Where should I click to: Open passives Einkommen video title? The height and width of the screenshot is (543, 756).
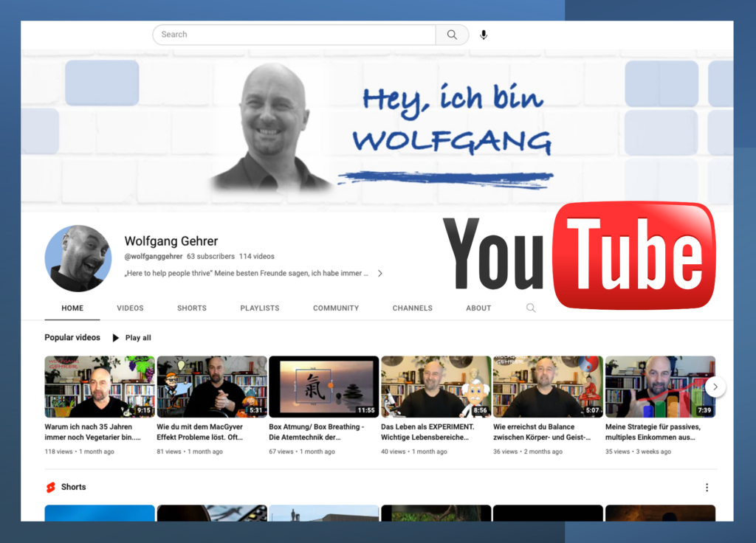[653, 432]
